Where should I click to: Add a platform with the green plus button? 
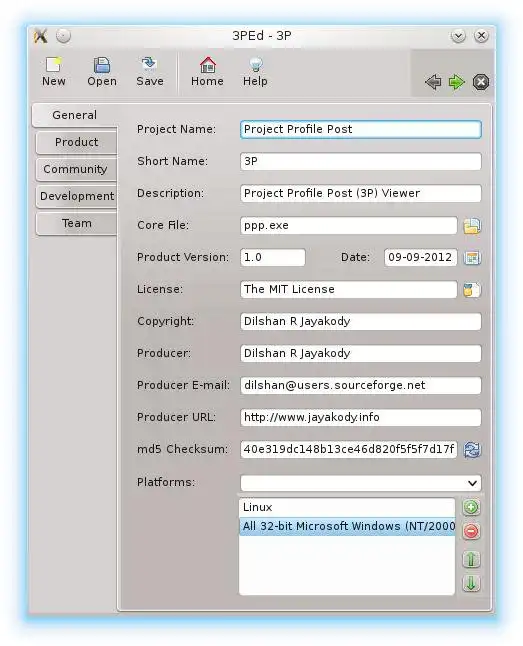(471, 507)
